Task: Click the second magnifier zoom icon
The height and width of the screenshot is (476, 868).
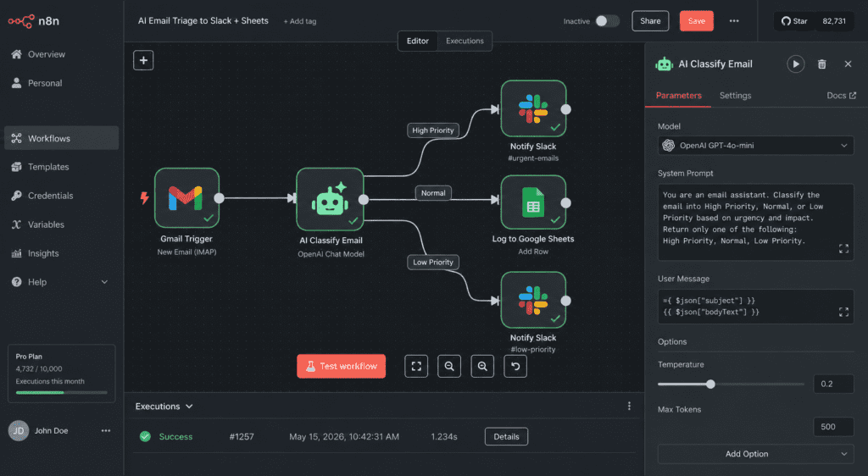Action: point(482,366)
